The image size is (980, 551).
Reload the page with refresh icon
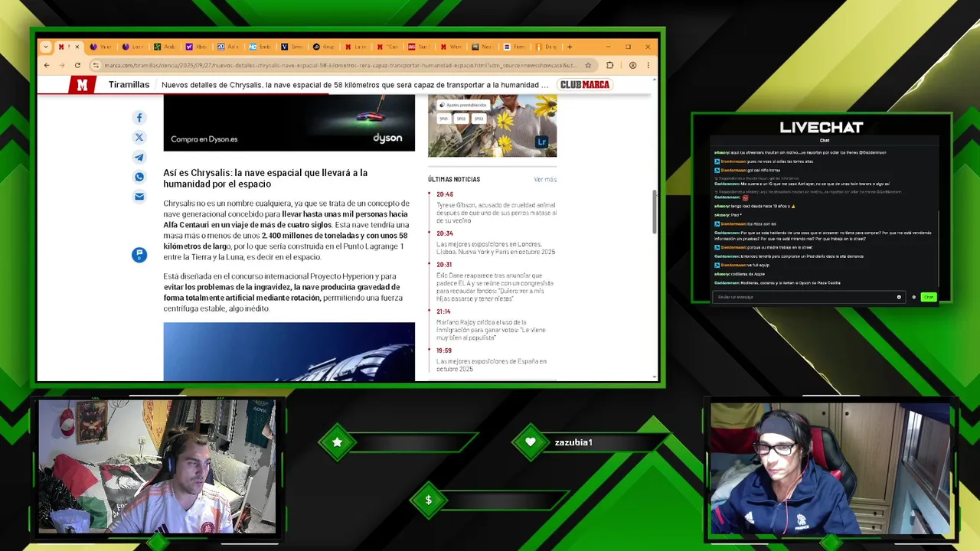77,65
